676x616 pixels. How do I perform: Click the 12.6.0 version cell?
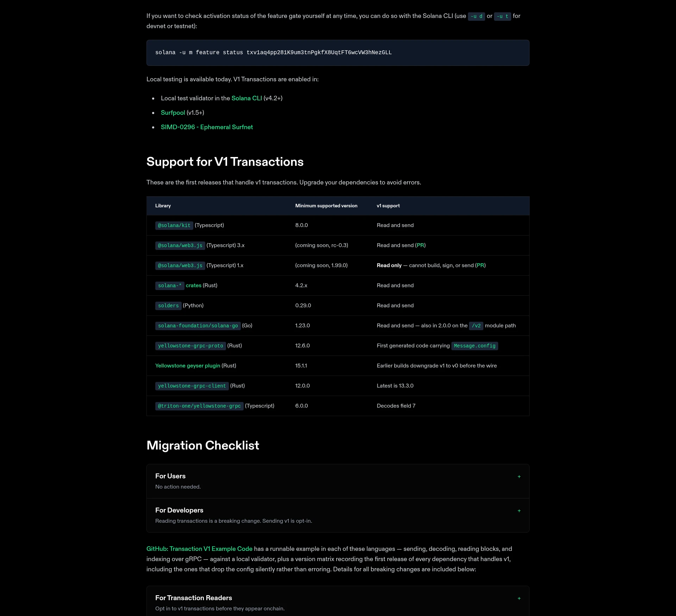302,346
